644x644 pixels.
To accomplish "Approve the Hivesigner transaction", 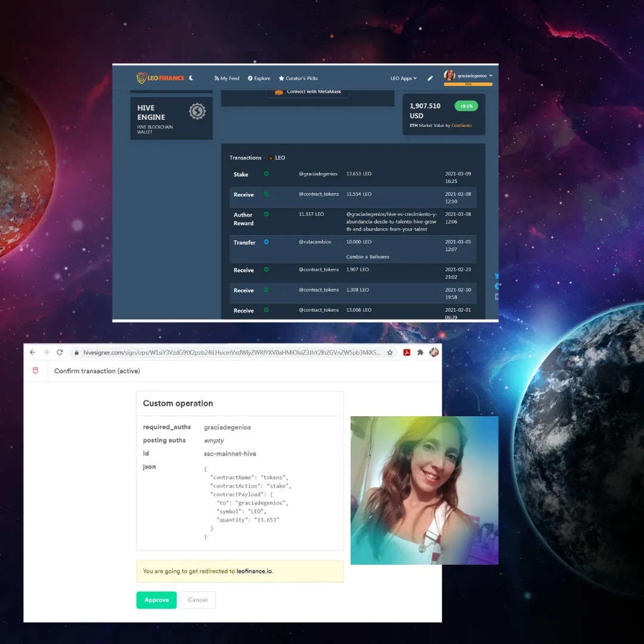I will coord(156,600).
